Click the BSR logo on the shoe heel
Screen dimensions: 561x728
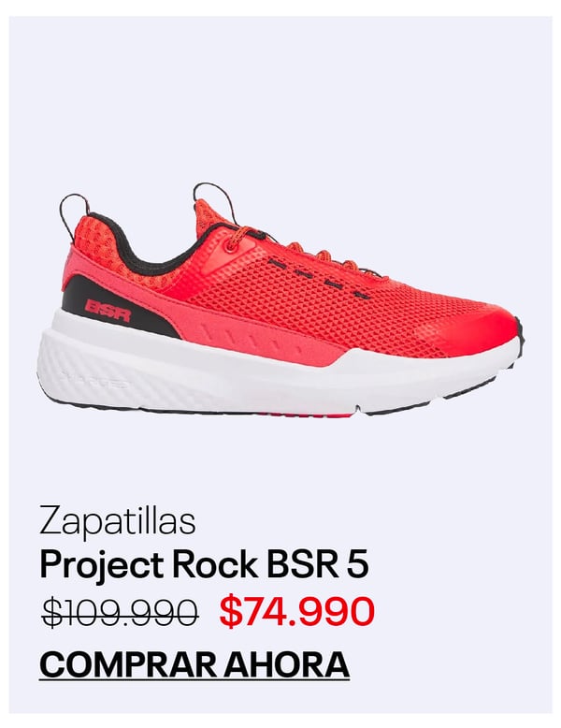pos(108,310)
